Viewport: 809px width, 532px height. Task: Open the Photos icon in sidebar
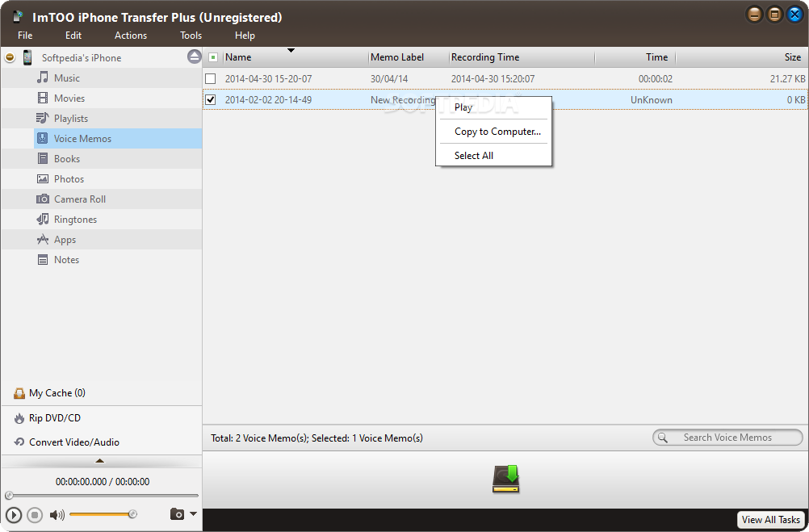[43, 178]
